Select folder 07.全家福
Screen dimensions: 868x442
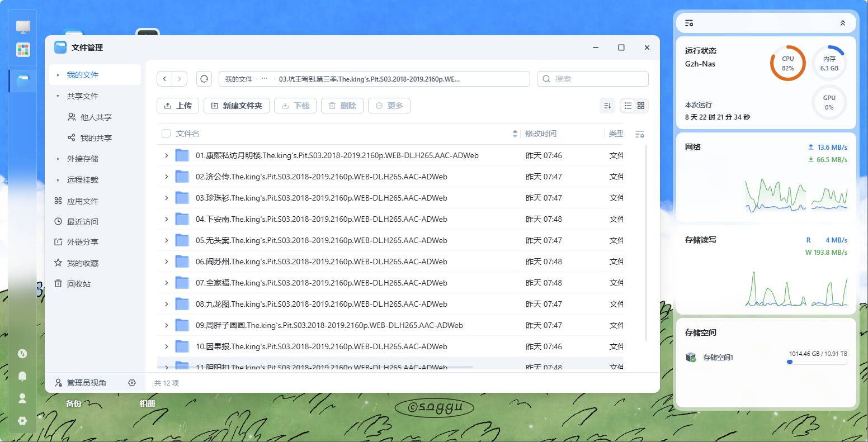[390, 283]
